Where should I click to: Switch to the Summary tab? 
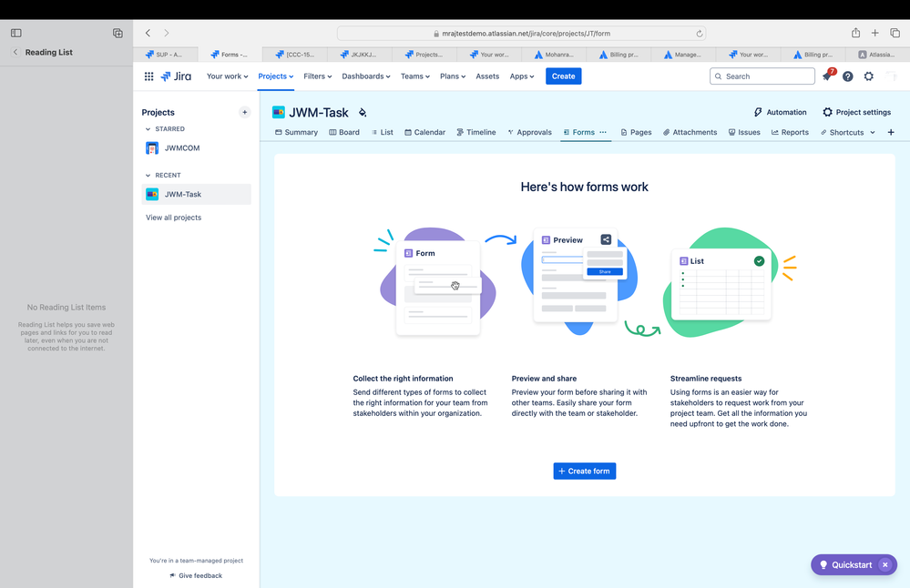[x=296, y=132]
